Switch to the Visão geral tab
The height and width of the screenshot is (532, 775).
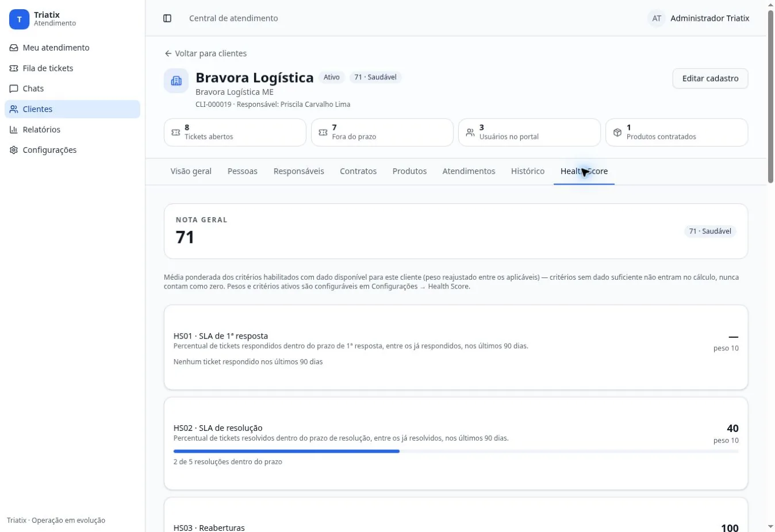click(x=191, y=171)
